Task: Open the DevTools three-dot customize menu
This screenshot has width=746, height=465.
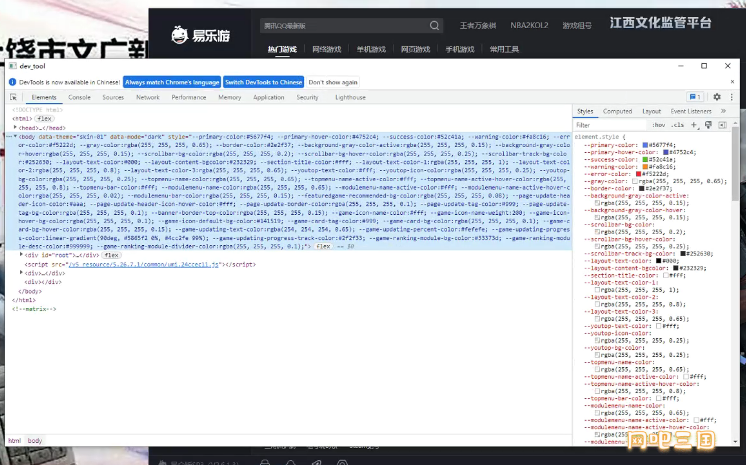Action: (732, 97)
